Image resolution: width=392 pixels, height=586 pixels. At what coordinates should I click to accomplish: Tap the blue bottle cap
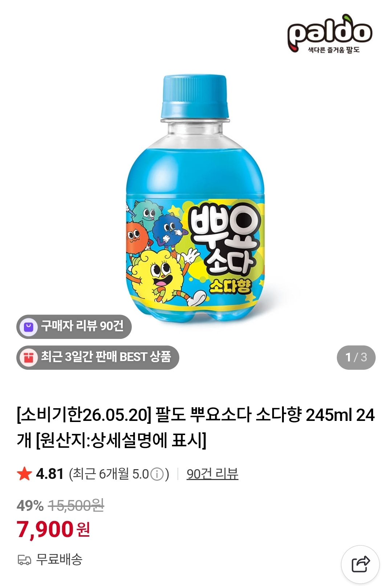195,96
